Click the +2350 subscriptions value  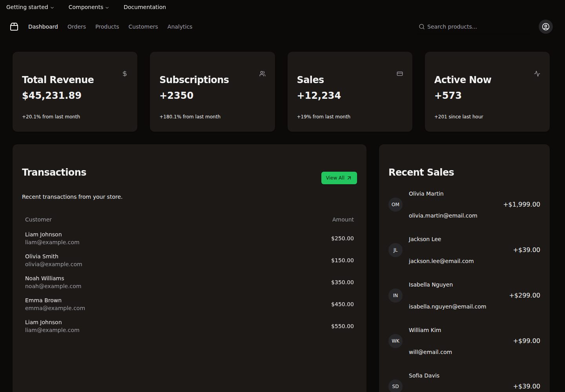(x=177, y=96)
